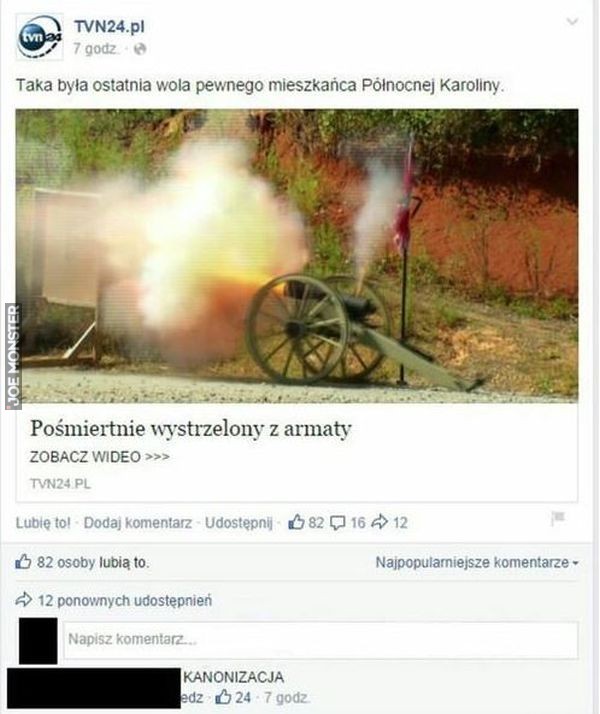The image size is (600, 714).
Task: Click the share arrow icon with 12
Action: point(379,522)
